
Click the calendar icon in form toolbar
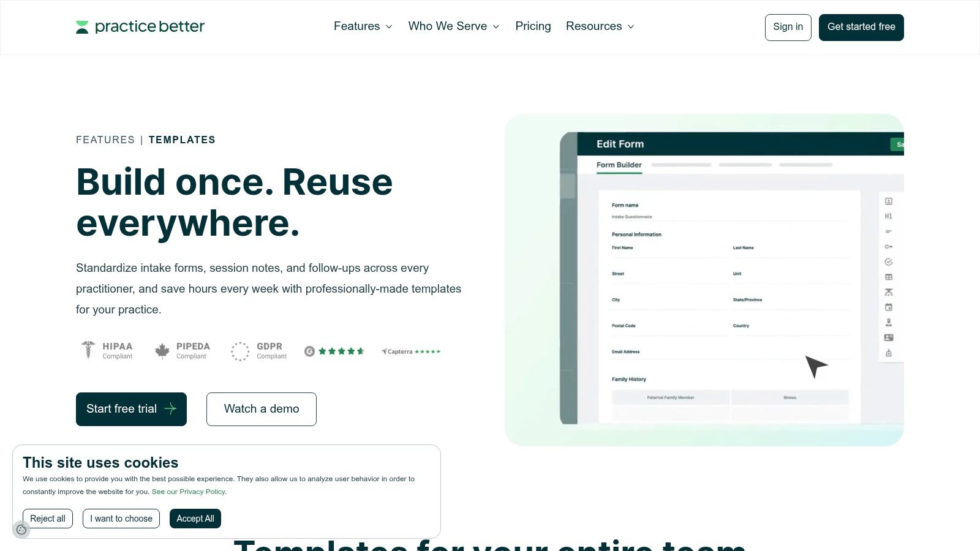[888, 307]
